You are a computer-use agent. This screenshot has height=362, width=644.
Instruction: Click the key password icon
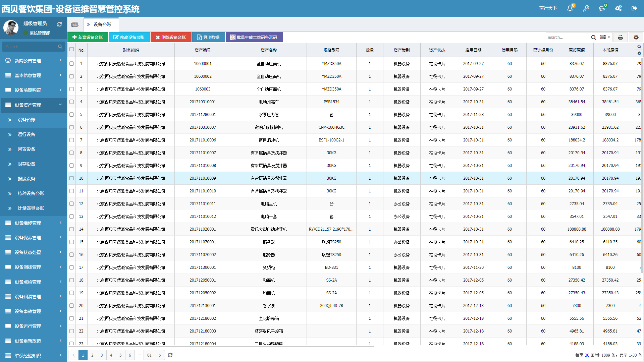pyautogui.click(x=586, y=8)
